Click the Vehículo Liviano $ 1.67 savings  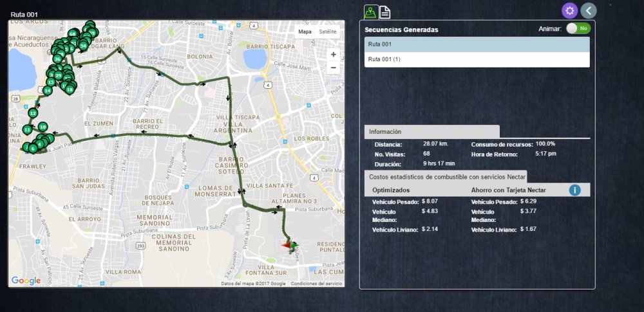coord(528,229)
